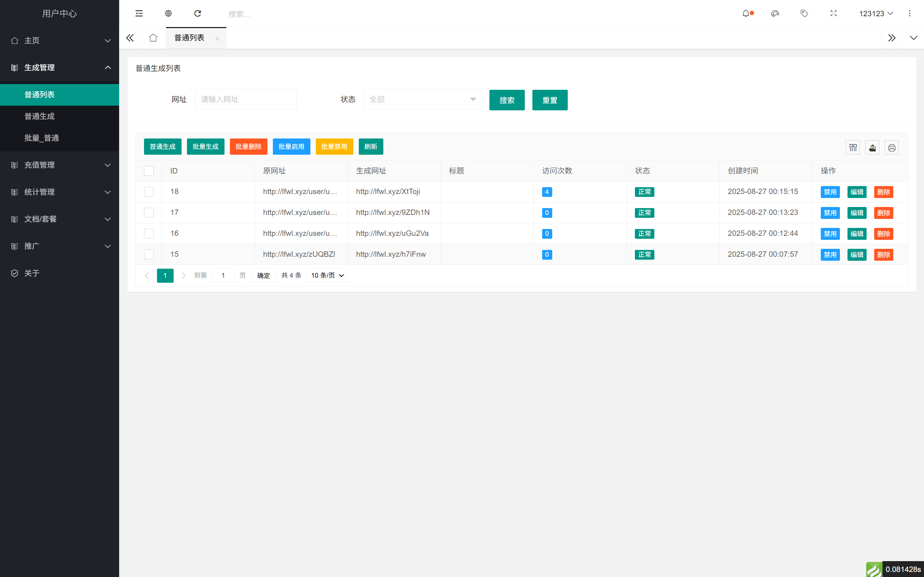Export the table with the export icon
924x577 pixels.
pyautogui.click(x=872, y=147)
